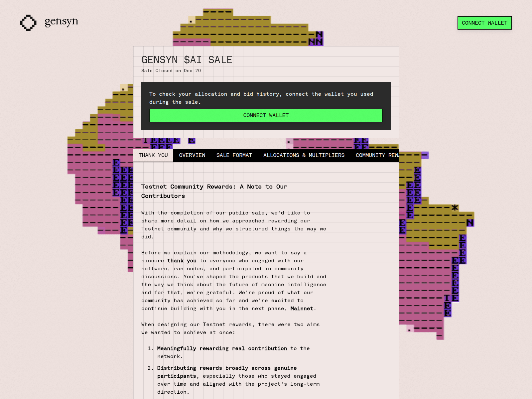Image resolution: width=532 pixels, height=399 pixels.
Task: Click the gensyn wordmark next to the logo
Action: 61,22
